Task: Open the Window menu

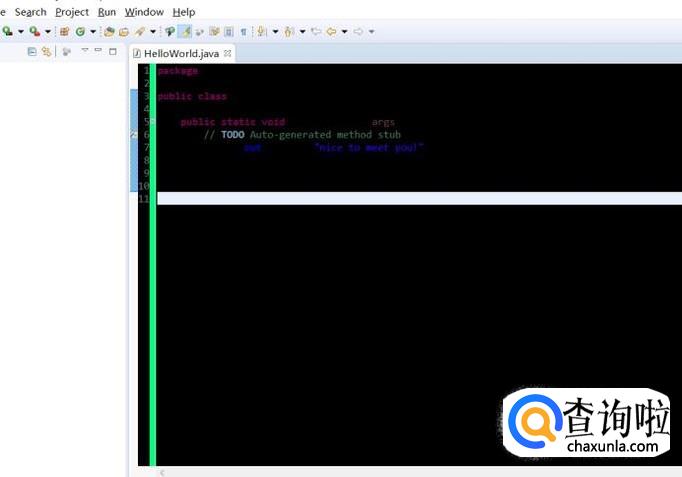Action: pyautogui.click(x=144, y=12)
